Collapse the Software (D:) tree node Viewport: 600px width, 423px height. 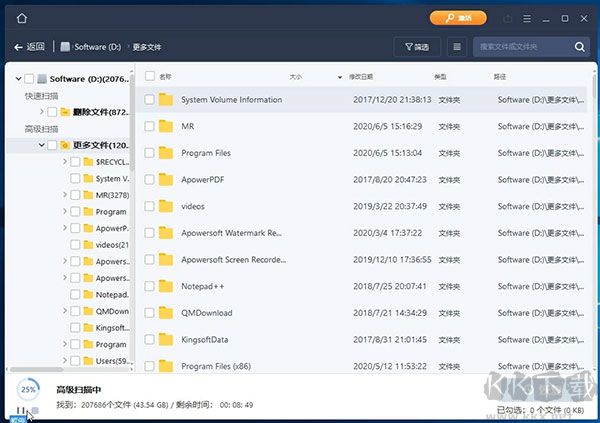coord(17,79)
